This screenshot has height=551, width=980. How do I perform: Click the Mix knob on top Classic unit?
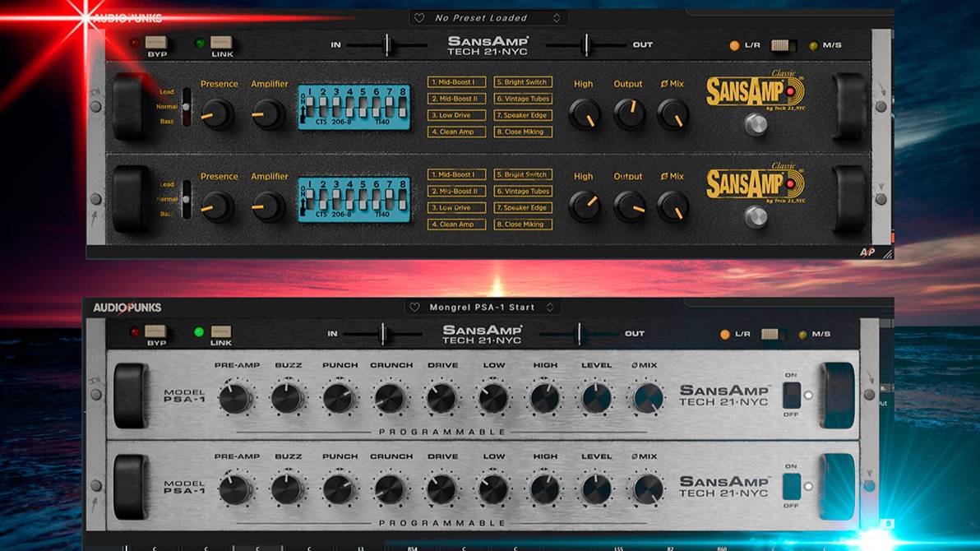coord(673,114)
